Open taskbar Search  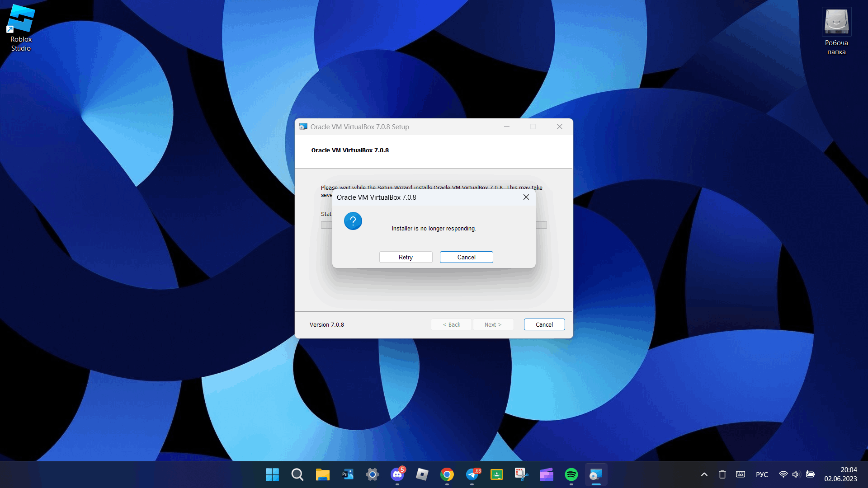click(x=297, y=474)
